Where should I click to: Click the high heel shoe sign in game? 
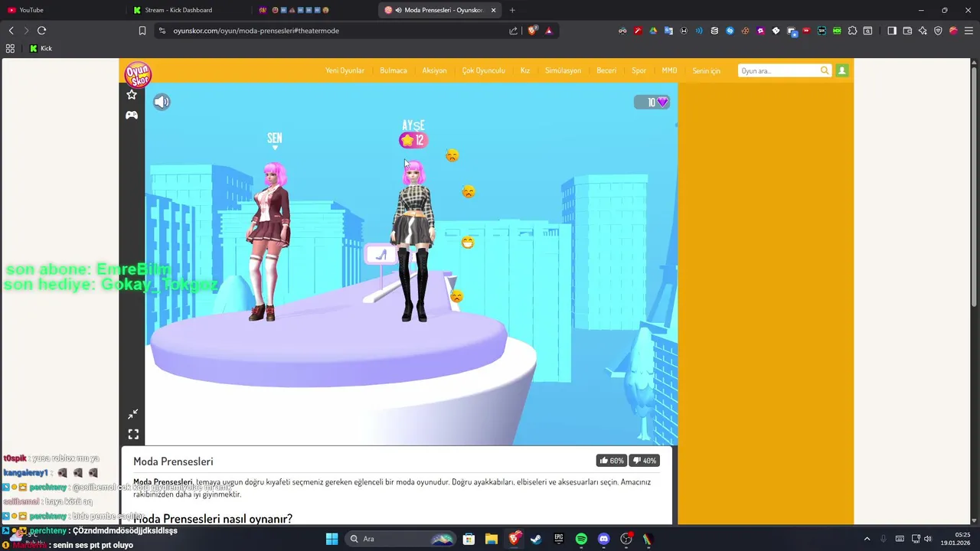click(381, 255)
